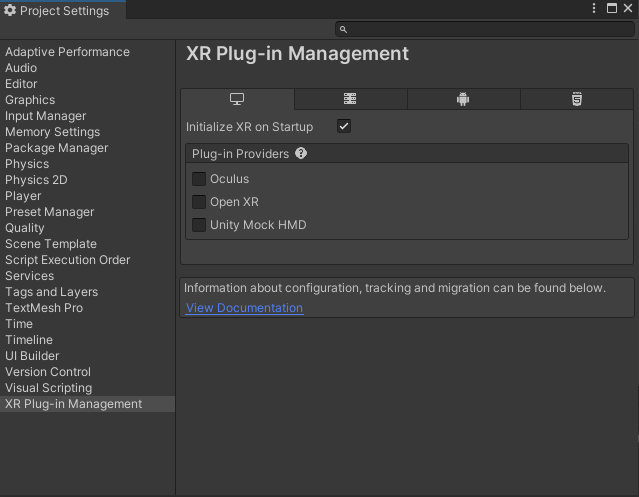The image size is (639, 497).
Task: Select the Project Settings window tab
Action: point(63,10)
